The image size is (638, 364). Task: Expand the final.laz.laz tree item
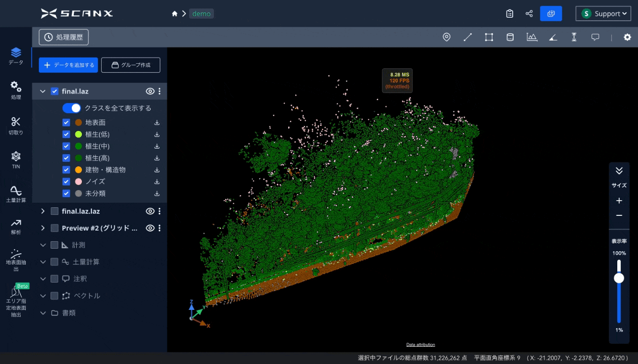[43, 211]
